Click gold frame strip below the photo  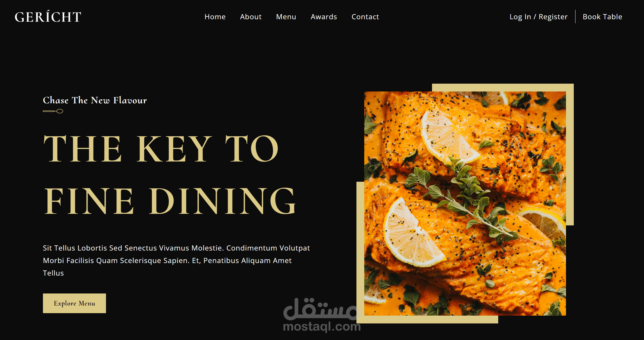[427, 319]
